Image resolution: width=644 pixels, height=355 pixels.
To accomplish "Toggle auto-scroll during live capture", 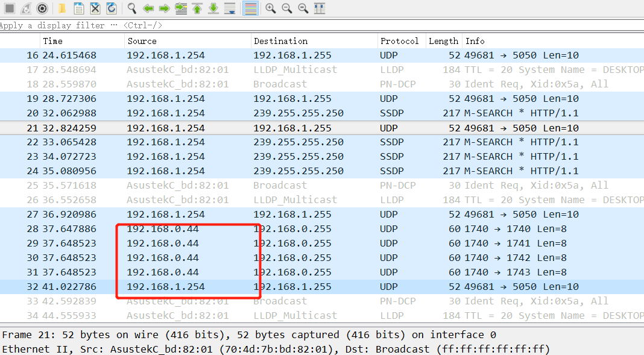I will (x=230, y=8).
